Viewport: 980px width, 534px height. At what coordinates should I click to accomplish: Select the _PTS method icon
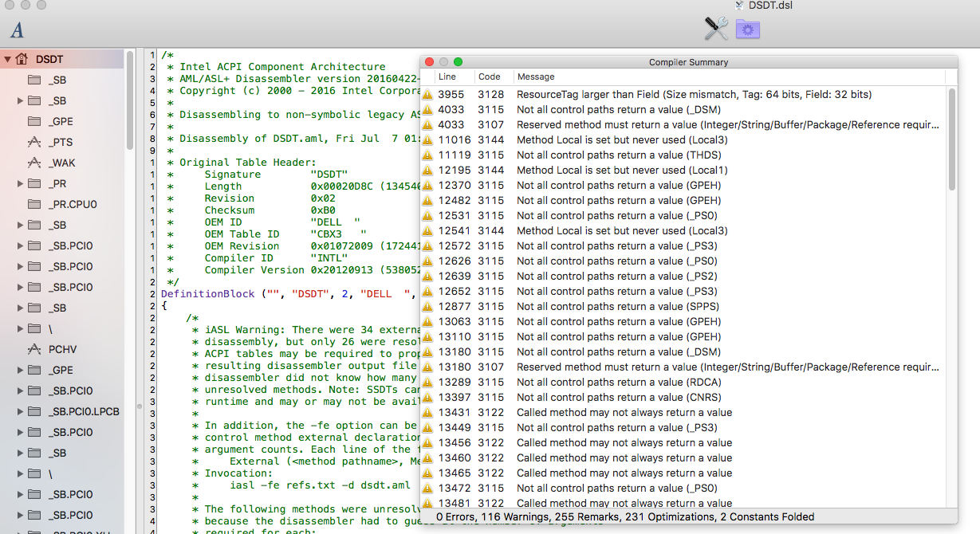click(x=34, y=142)
